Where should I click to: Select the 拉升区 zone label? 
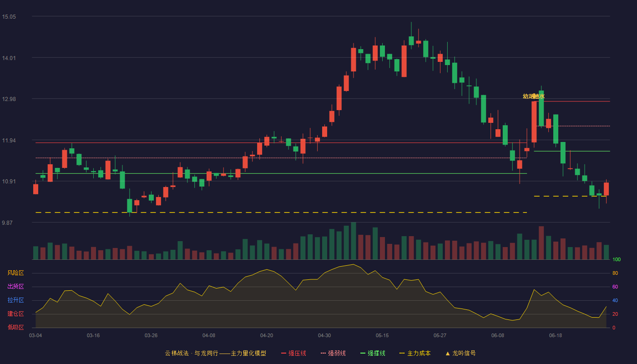(x=15, y=300)
